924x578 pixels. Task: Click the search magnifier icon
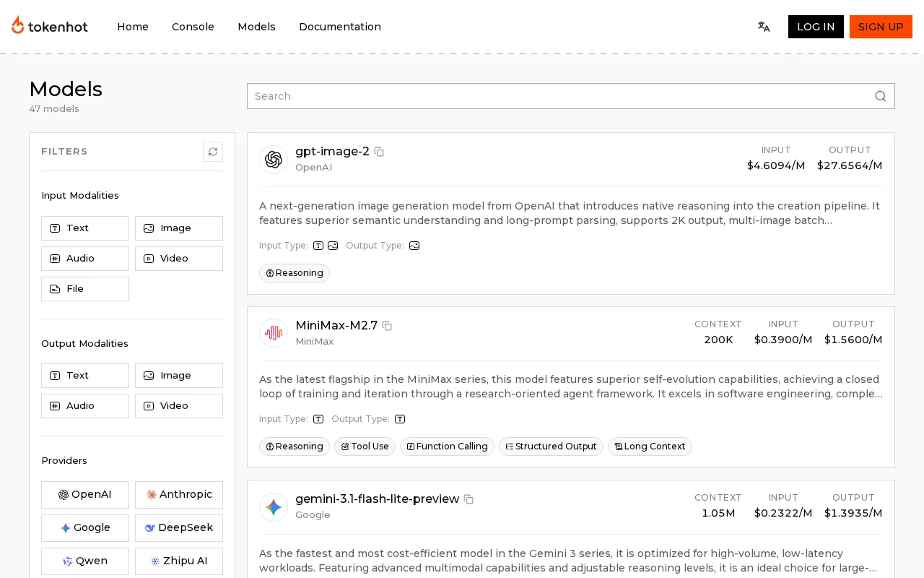(881, 96)
